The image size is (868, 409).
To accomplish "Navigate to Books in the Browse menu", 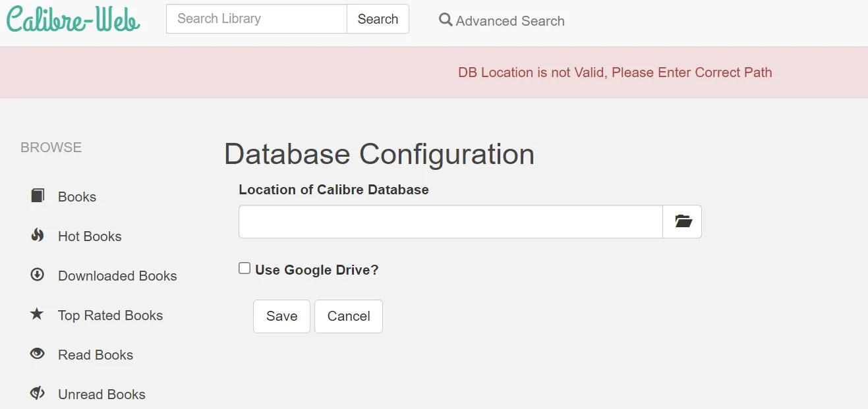I will (x=77, y=196).
